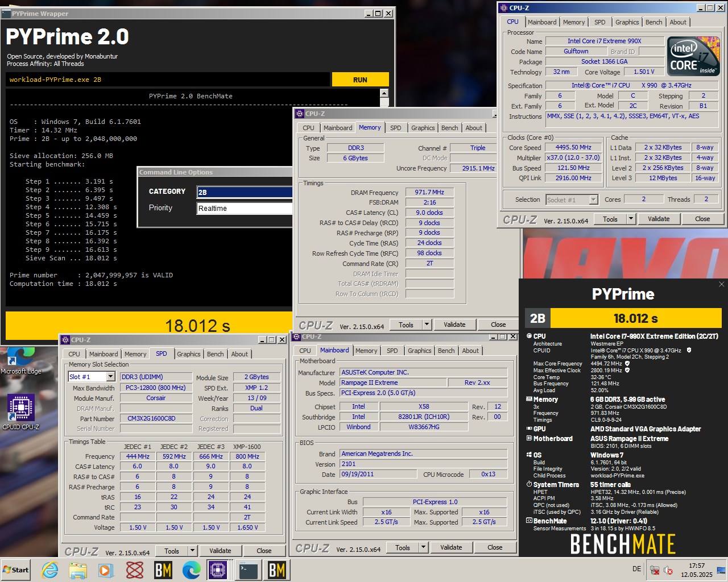728x582 pixels.
Task: Click the BENCHMATE logo at the panel bottom
Action: 623,544
